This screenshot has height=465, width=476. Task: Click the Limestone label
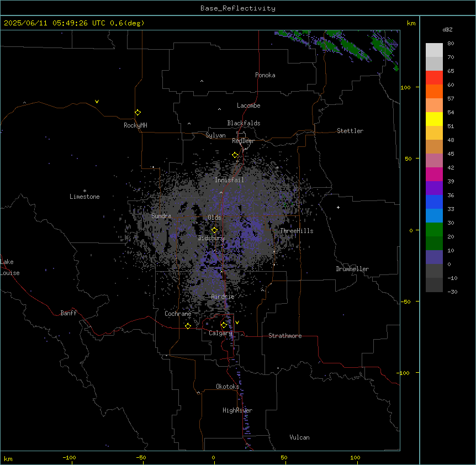click(x=84, y=197)
